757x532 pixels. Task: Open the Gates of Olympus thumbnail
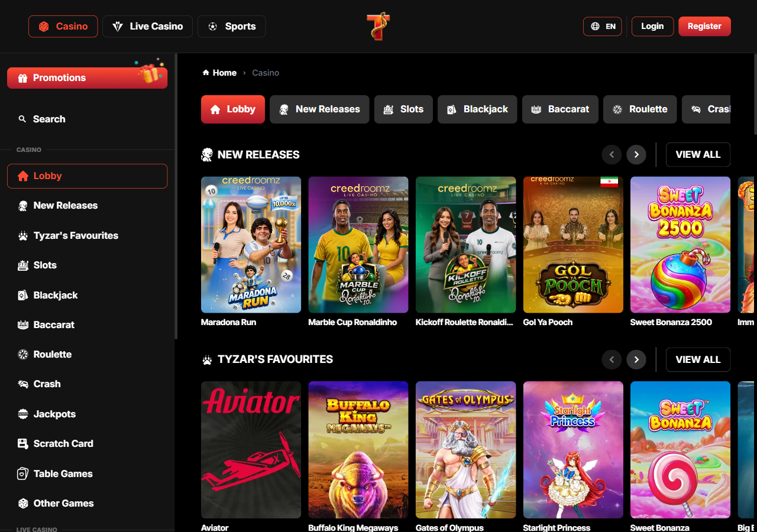465,450
